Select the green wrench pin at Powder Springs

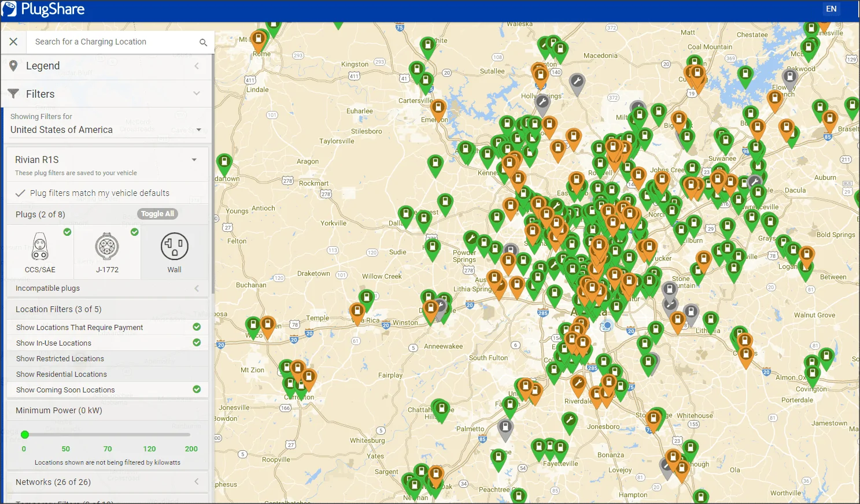pos(471,241)
